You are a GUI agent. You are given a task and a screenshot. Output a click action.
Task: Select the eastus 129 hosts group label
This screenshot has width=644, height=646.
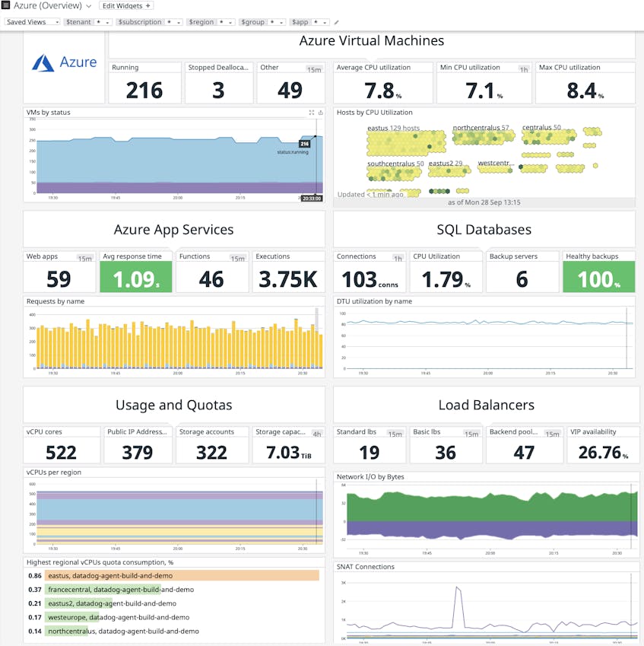pos(393,128)
